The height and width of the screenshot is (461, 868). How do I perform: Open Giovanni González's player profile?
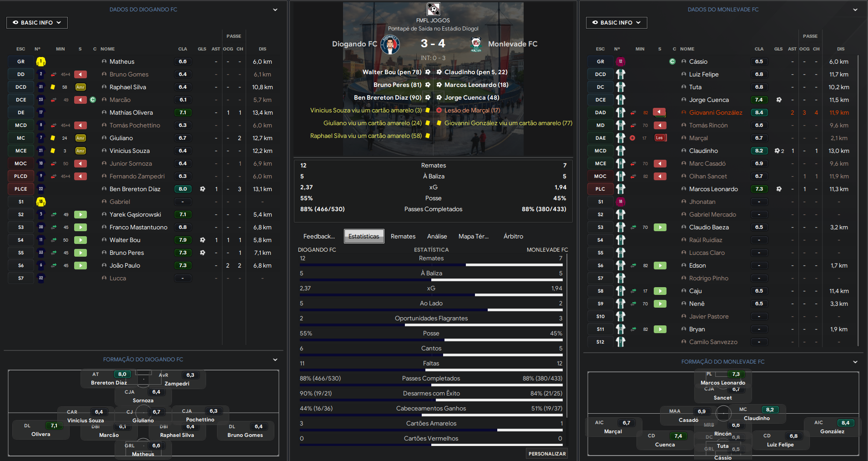pyautogui.click(x=715, y=112)
